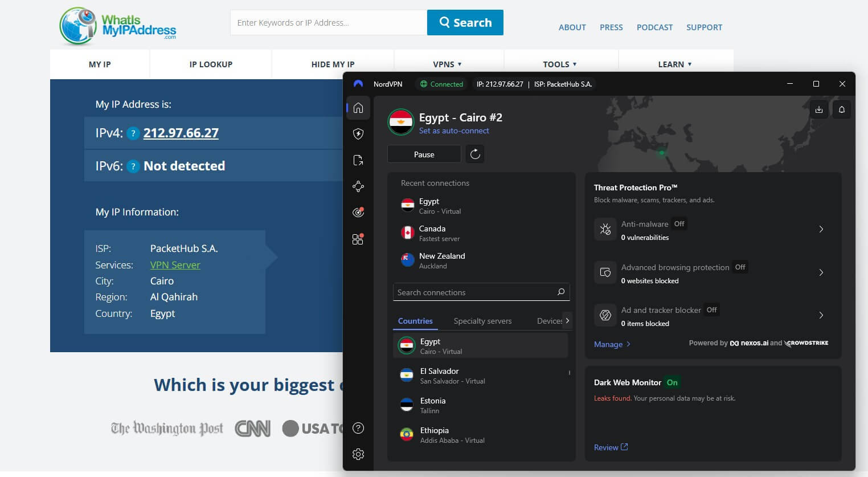This screenshot has height=477, width=868.
Task: Enable the Anti-malware protection toggle
Action: pos(679,224)
